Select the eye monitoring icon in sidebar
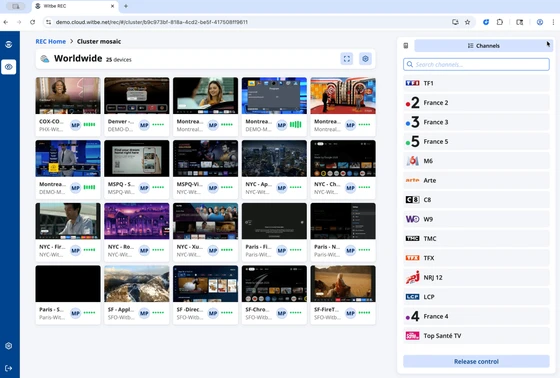This screenshot has height=378, width=560. pyautogui.click(x=9, y=67)
